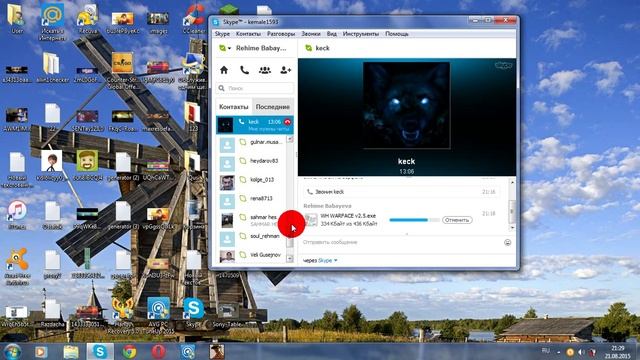Select the User folder on desktop
This screenshot has height=360, width=640.
[17, 18]
